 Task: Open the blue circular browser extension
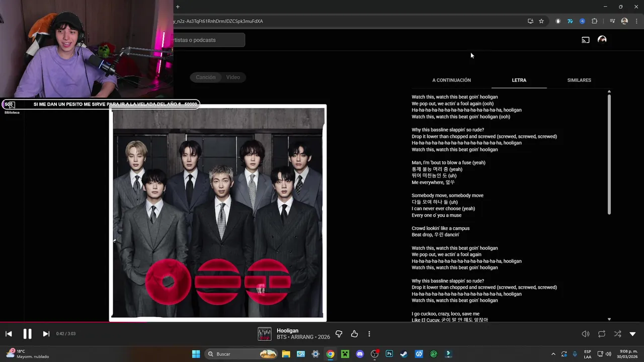582,21
